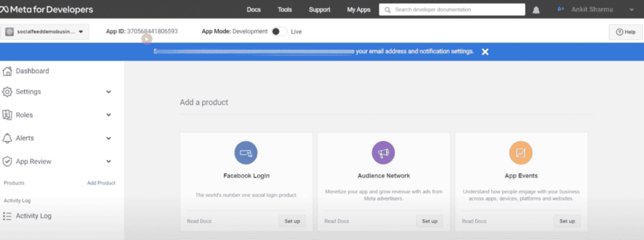This screenshot has height=240, width=644.
Task: Expand the Roles section chevron
Action: coord(108,115)
